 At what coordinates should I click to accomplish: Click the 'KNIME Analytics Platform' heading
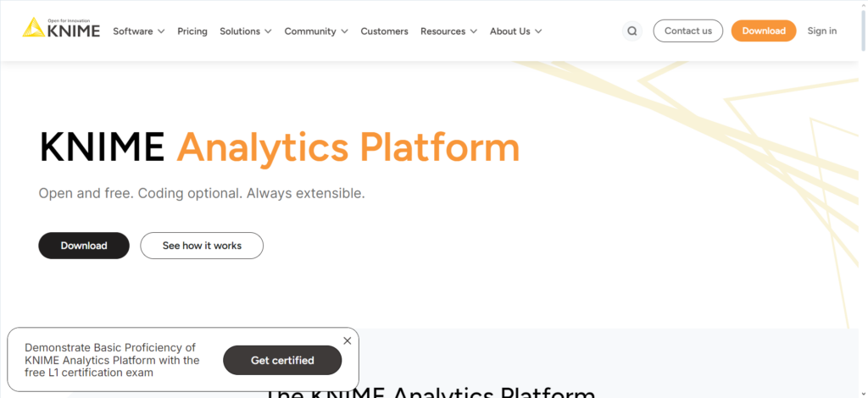[x=280, y=147]
